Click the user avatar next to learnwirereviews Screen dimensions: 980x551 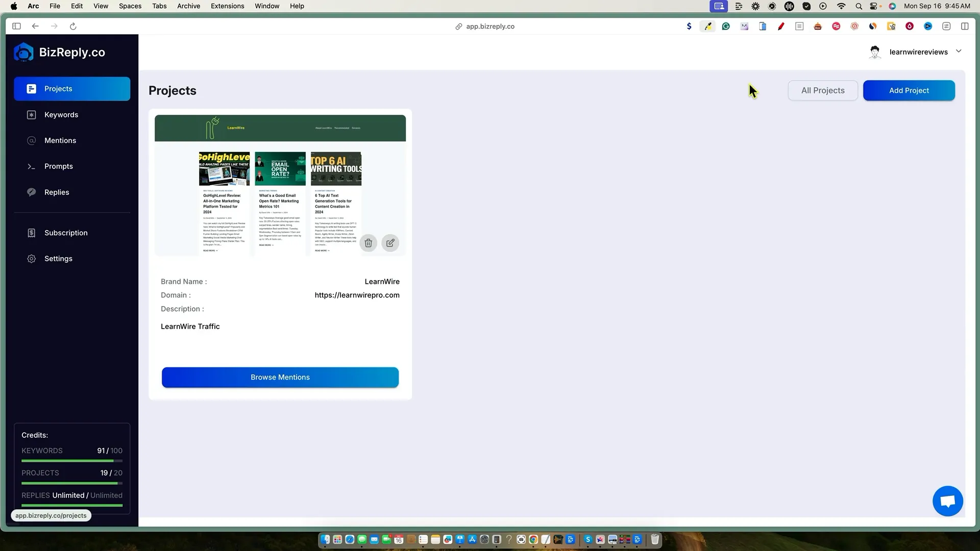(x=875, y=52)
